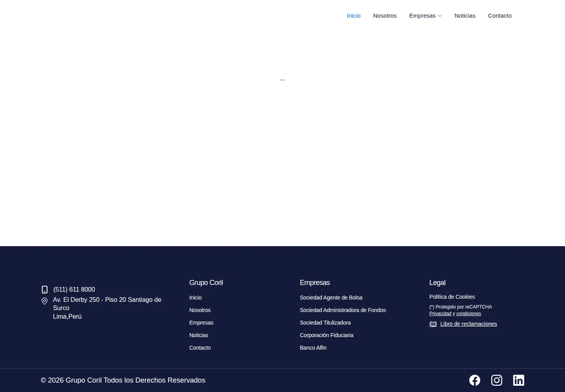The image size is (565, 392).
Task: Open the Instagram social icon
Action: pyautogui.click(x=497, y=380)
